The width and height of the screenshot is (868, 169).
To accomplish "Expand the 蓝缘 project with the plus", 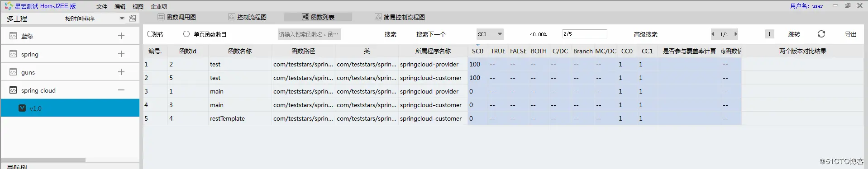I will pos(121,36).
